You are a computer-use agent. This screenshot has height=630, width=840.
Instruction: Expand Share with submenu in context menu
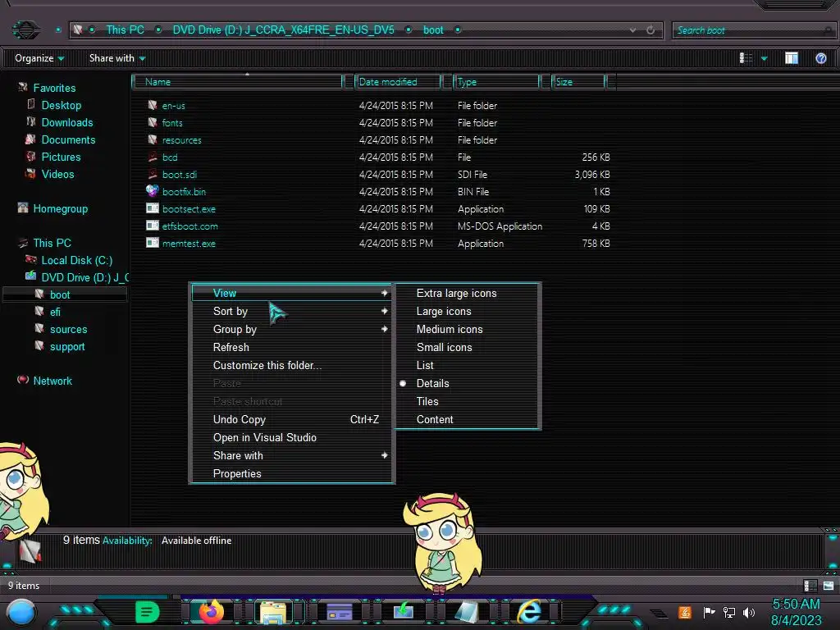coord(292,455)
